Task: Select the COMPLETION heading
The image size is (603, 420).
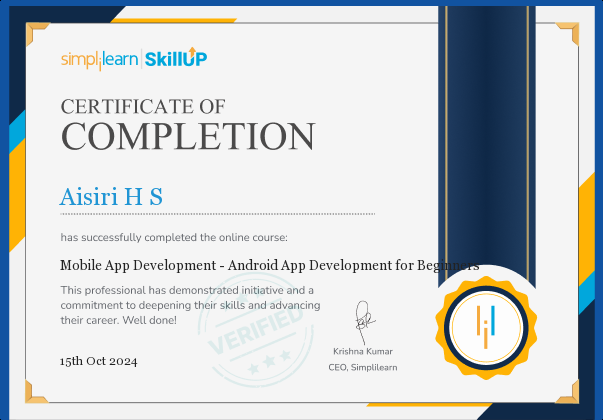Action: pyautogui.click(x=188, y=136)
